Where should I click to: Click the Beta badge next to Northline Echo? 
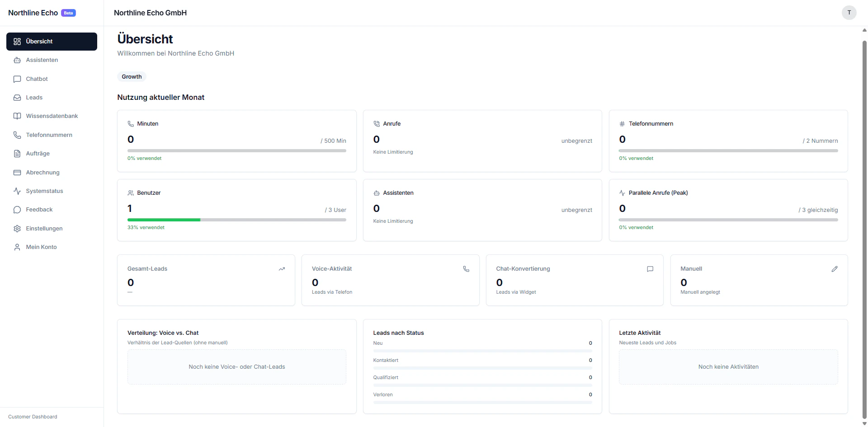[x=68, y=13]
